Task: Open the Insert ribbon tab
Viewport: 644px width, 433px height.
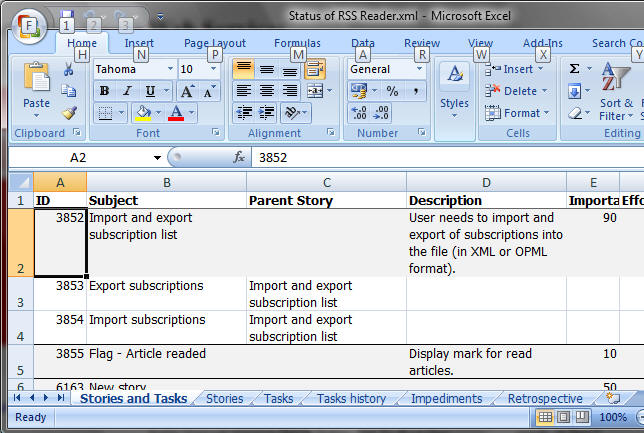Action: coord(139,43)
